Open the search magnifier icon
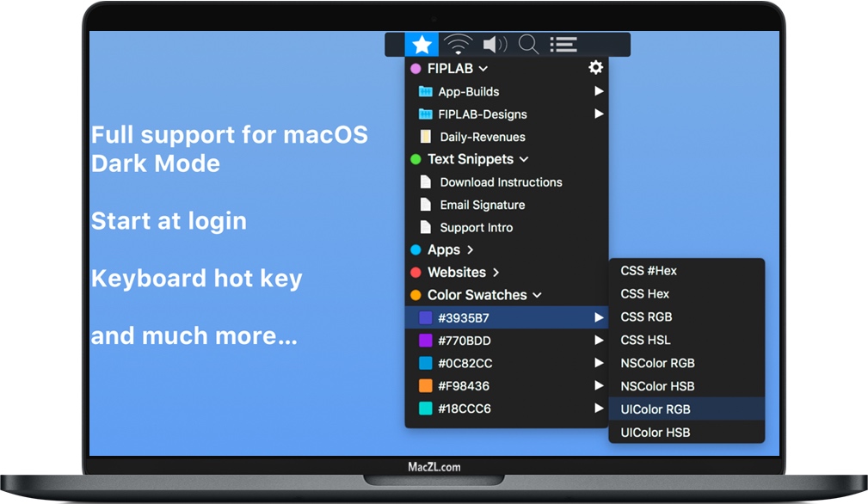The height and width of the screenshot is (504, 868). pos(527,43)
